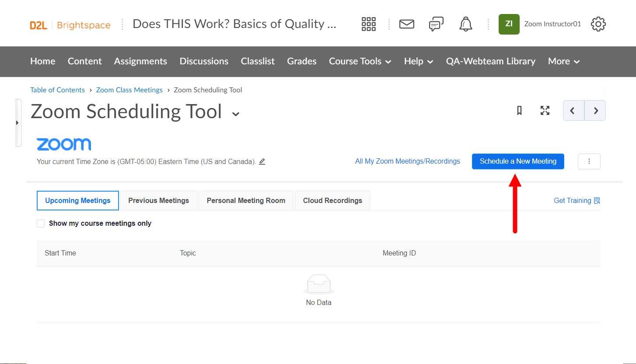
Task: Open QA-Webteam Library in the navbar
Action: 491,61
